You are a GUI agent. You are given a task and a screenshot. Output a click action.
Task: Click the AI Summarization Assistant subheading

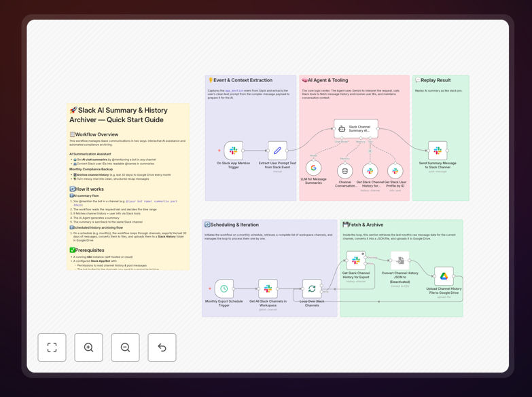pos(90,154)
